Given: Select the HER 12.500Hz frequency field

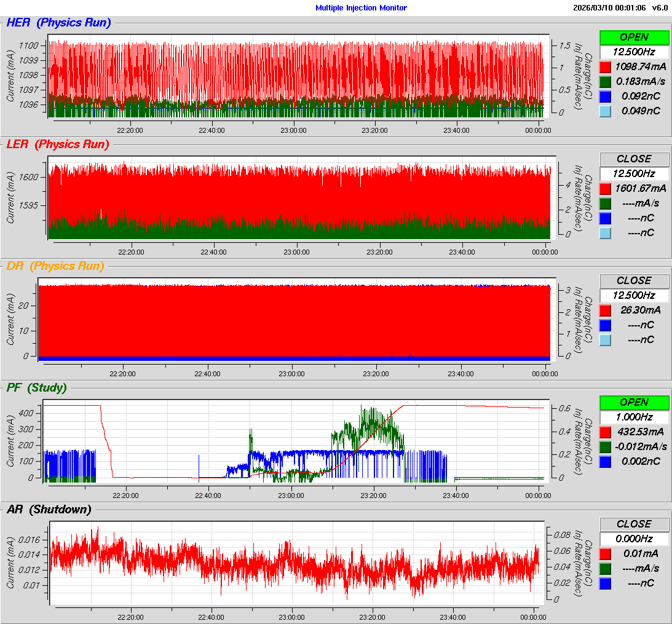Looking at the screenshot, I should [634, 52].
